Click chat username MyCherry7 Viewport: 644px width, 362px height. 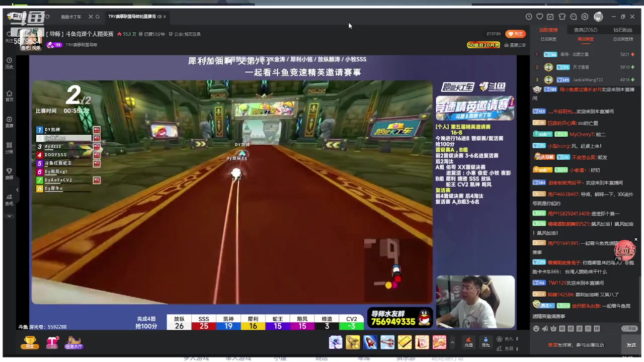pyautogui.click(x=582, y=134)
